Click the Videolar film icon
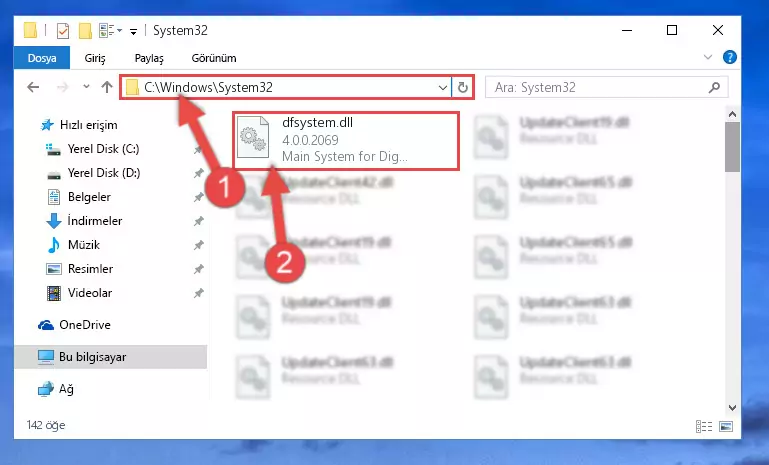 click(53, 293)
